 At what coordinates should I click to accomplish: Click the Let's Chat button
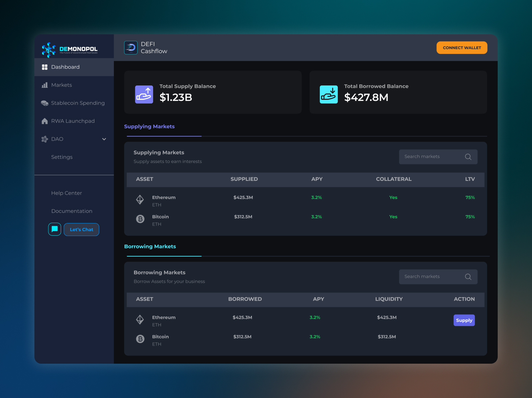click(82, 230)
